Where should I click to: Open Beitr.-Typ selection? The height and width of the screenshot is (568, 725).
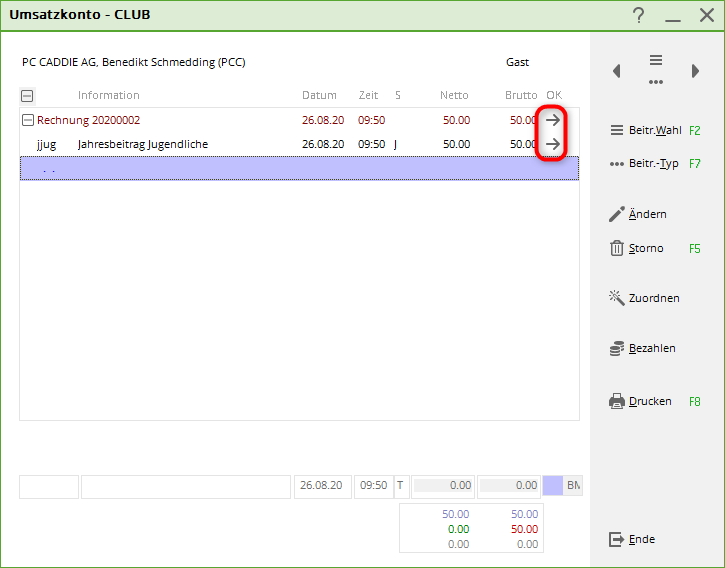click(x=653, y=164)
